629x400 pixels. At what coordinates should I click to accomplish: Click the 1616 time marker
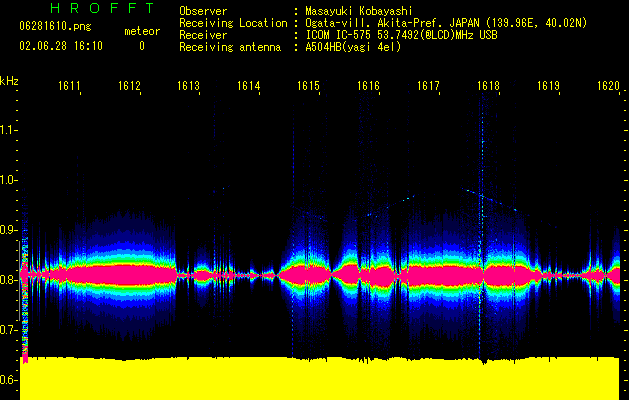[368, 86]
